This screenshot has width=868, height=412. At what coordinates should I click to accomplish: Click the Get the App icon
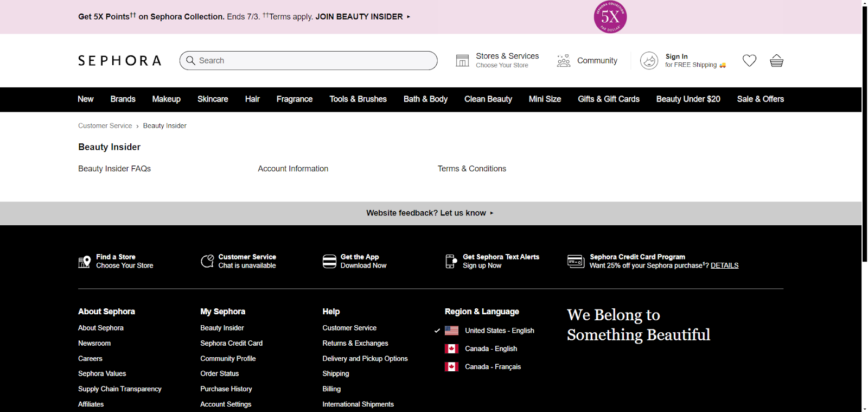coord(329,261)
